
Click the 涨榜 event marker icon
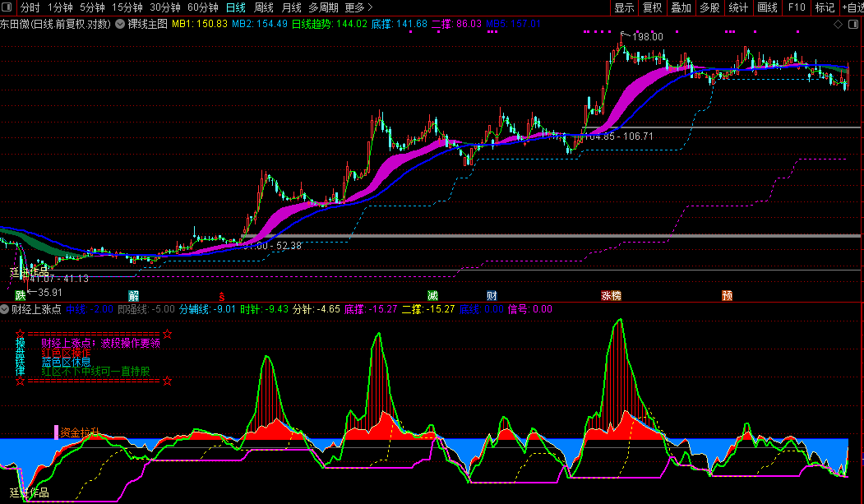pyautogui.click(x=611, y=295)
